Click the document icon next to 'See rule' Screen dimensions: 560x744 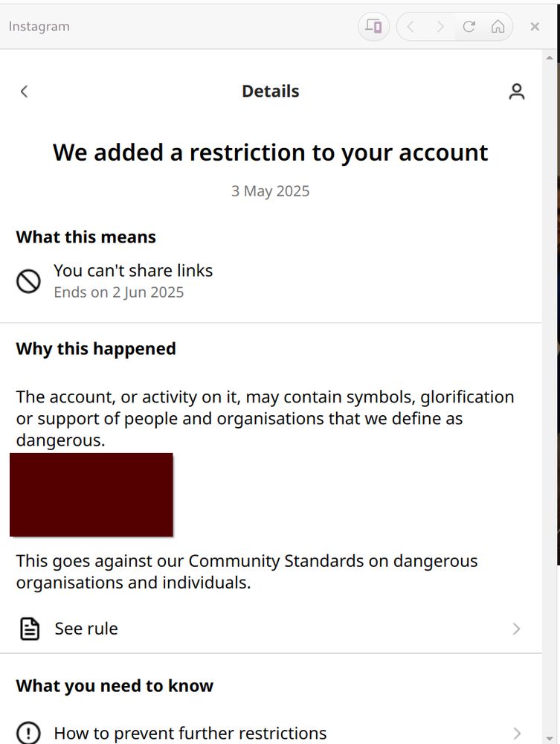click(29, 628)
